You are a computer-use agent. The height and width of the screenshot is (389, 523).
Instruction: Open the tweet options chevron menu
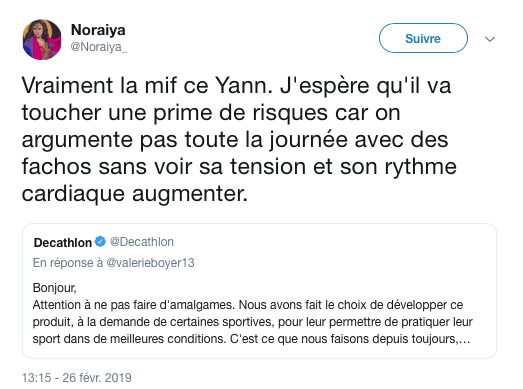(490, 39)
